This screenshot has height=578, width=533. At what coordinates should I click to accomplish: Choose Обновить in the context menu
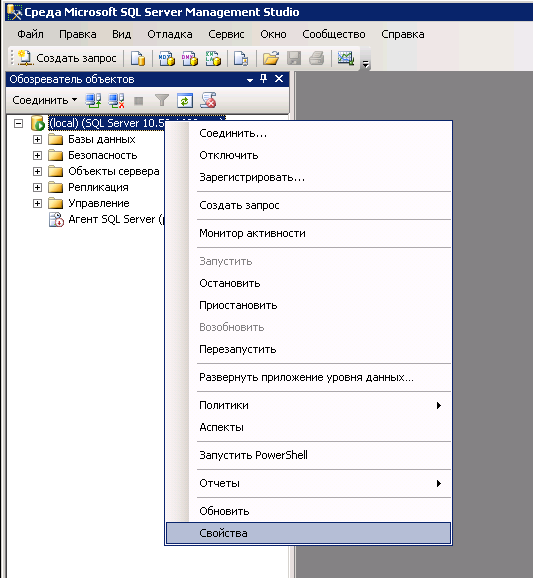(x=308, y=511)
